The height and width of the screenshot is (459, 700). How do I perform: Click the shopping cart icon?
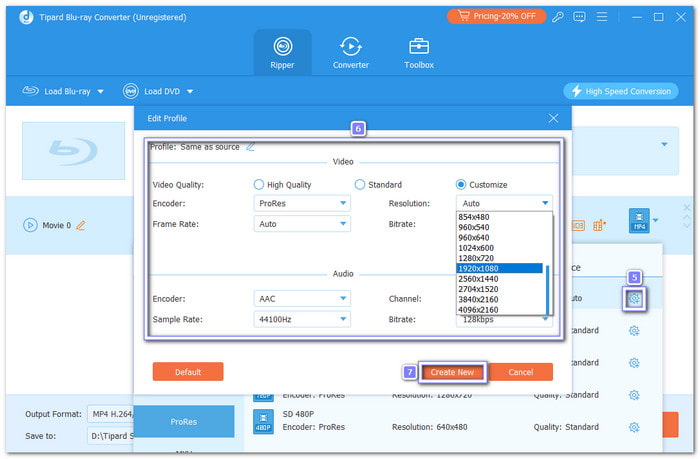[464, 16]
